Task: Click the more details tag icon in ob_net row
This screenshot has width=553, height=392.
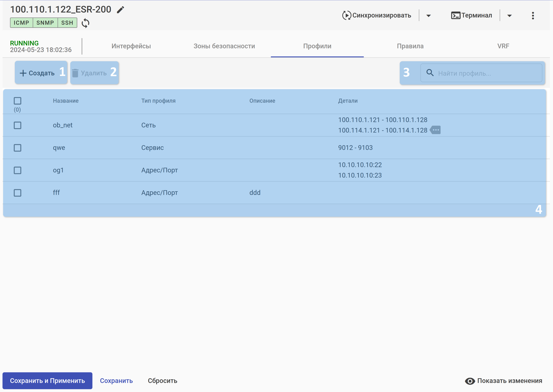Action: (435, 130)
